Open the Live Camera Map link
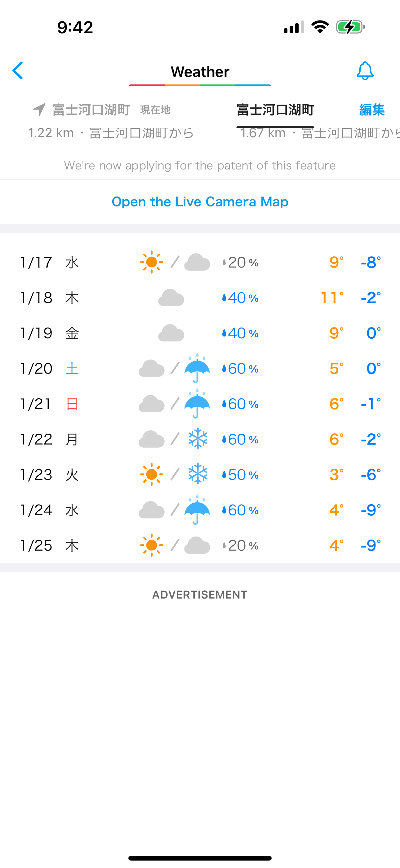The height and width of the screenshot is (868, 400). 200,201
